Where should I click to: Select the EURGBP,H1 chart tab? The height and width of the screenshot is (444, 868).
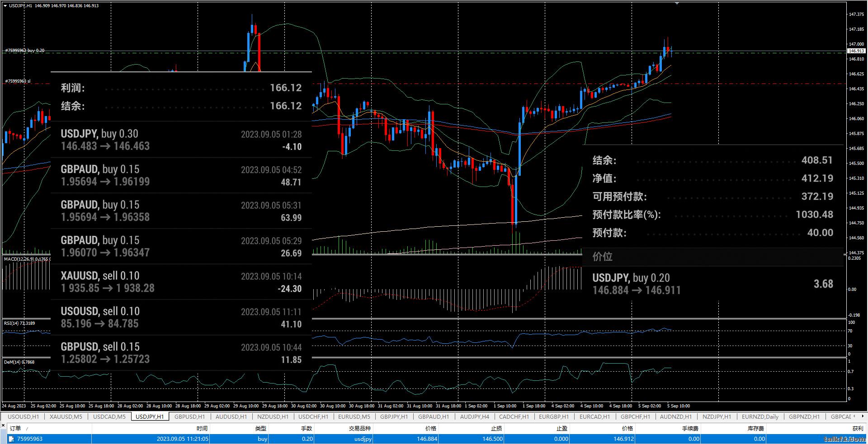[554, 416]
